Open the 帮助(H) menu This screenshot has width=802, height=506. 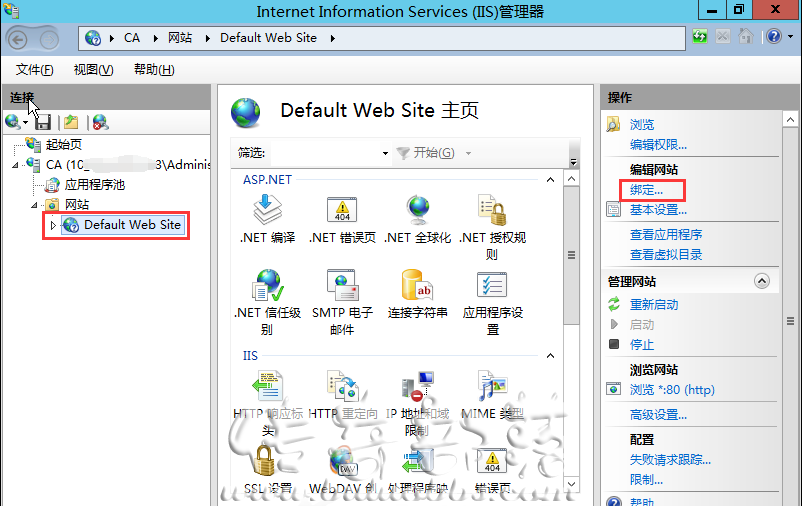click(154, 70)
